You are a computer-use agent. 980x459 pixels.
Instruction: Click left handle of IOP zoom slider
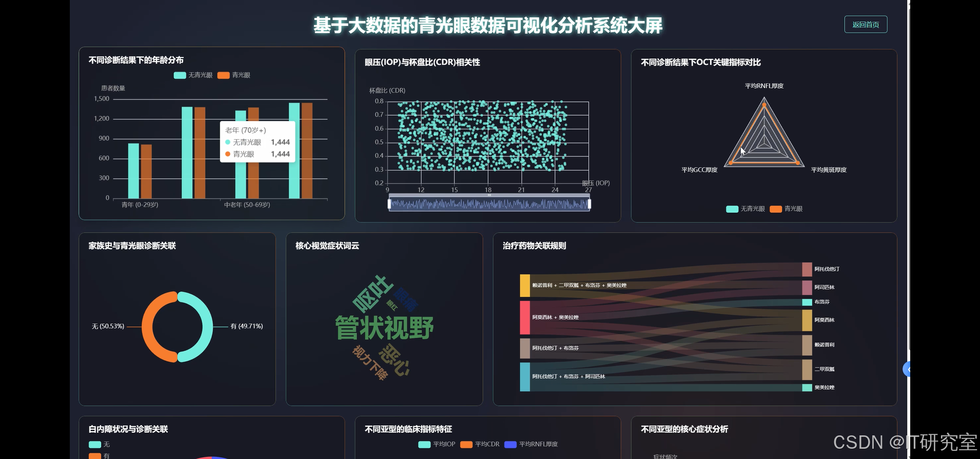(389, 204)
